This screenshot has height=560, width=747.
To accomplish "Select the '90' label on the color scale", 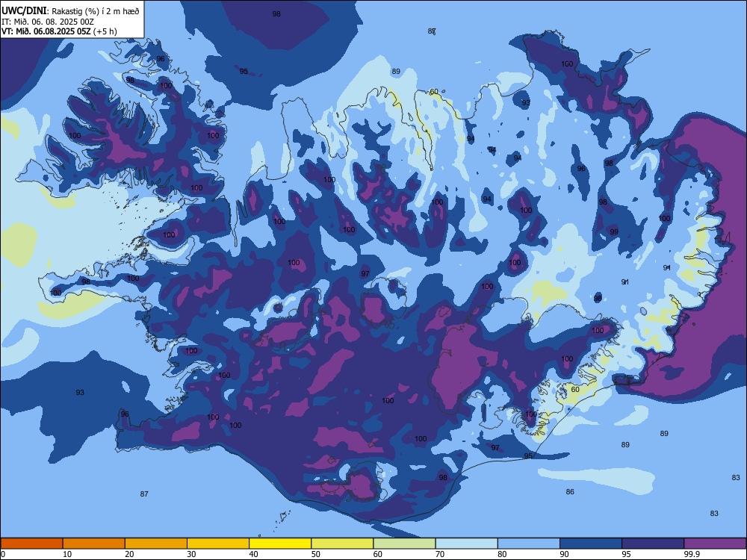I will 564,554.
